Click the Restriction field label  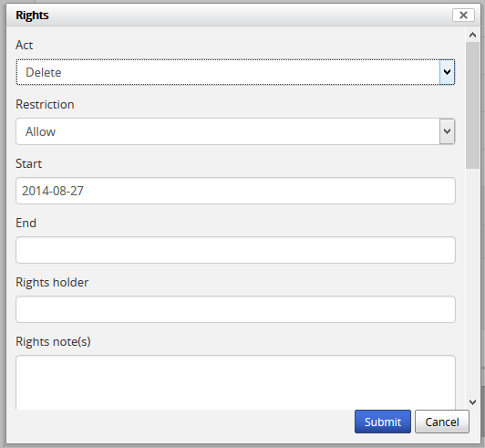(x=45, y=104)
